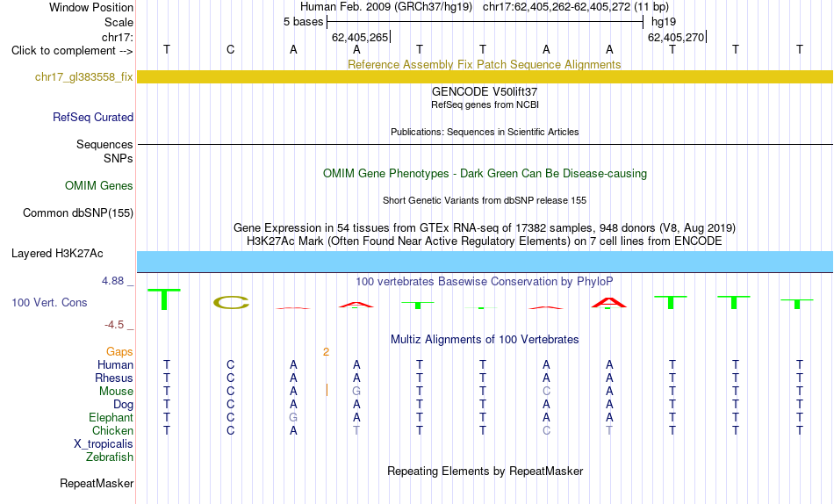Click the Zebrafish species label
Screen dimensions: 834x504
point(110,457)
